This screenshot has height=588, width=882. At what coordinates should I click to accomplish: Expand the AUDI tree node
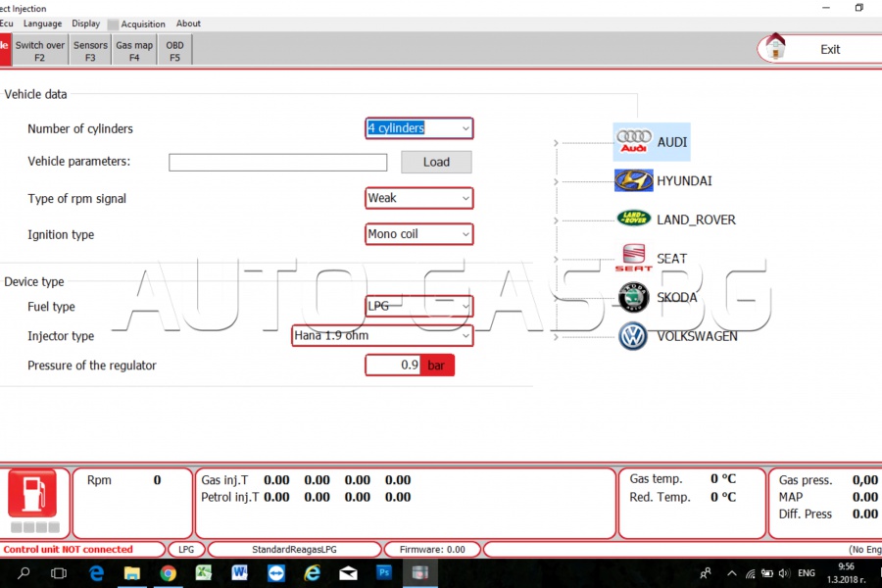pos(556,143)
